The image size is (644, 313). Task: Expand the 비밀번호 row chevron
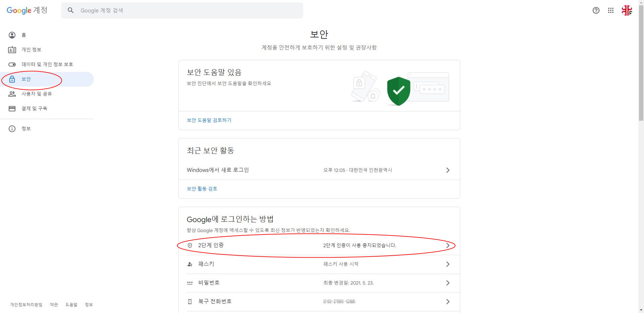point(447,283)
